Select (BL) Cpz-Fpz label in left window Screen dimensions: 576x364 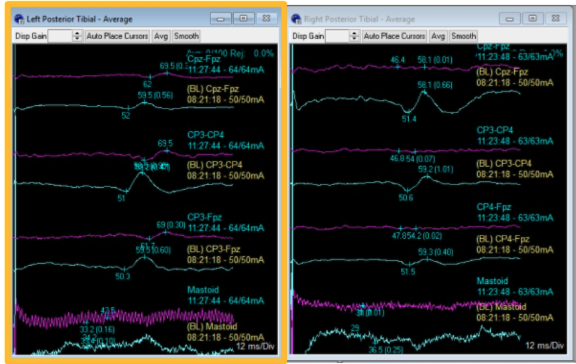pyautogui.click(x=226, y=94)
